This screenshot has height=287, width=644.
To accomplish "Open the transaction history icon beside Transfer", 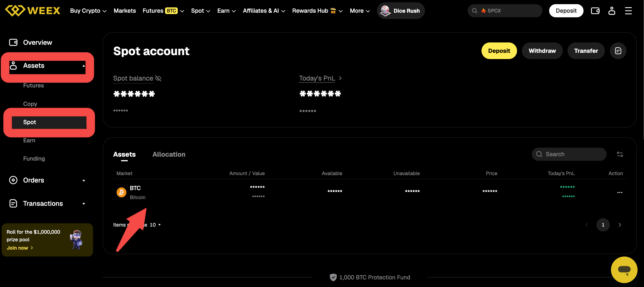I will click(x=618, y=51).
